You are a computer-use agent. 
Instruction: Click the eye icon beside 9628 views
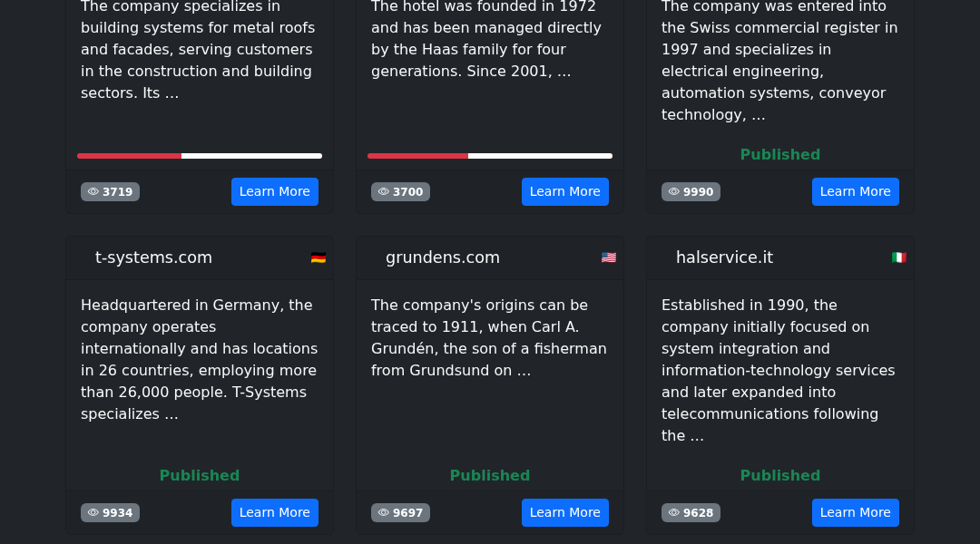(673, 513)
